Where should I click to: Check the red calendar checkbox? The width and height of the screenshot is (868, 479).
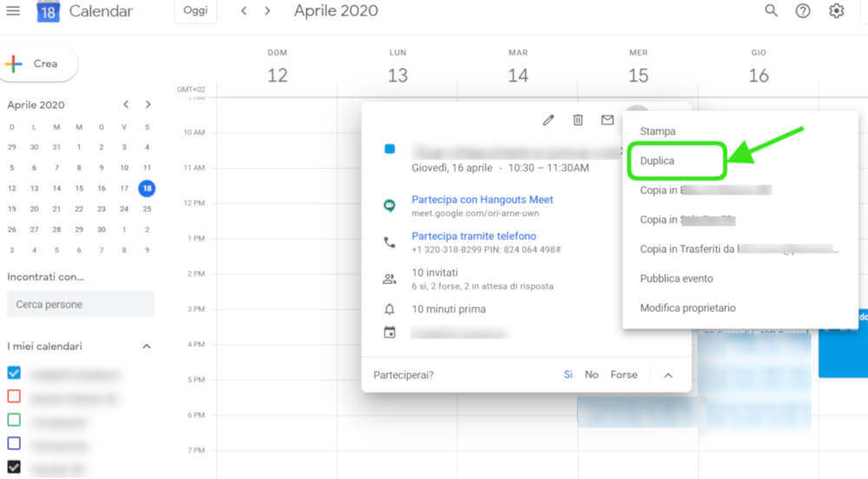click(x=14, y=396)
